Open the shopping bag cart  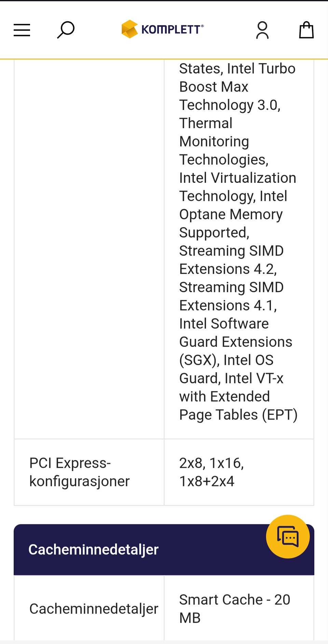[306, 30]
